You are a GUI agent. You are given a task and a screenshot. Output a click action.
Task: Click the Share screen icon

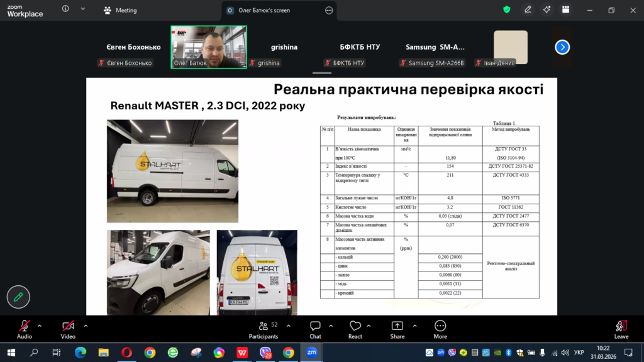coord(397,326)
